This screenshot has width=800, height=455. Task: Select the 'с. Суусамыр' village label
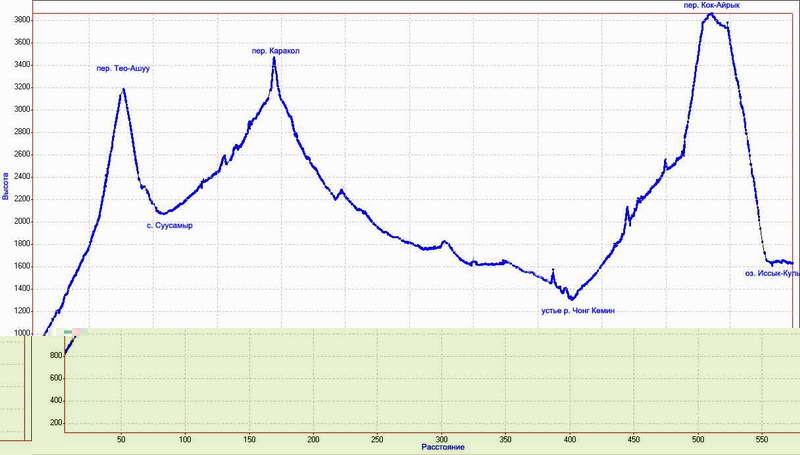click(170, 225)
